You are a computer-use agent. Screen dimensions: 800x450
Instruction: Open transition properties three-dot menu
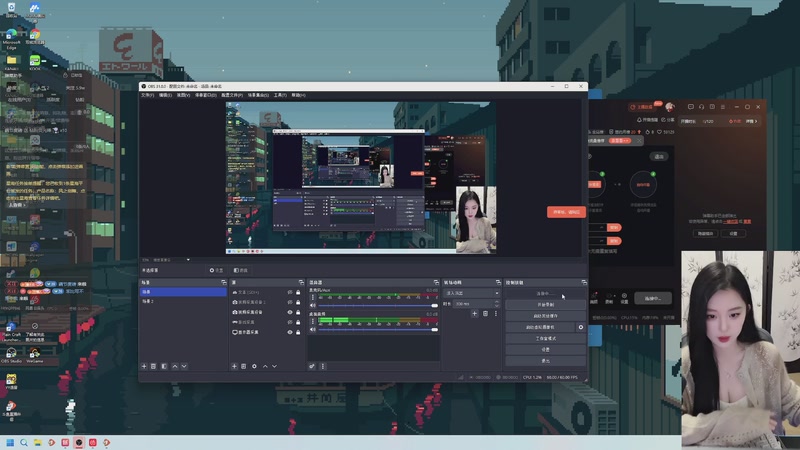(x=495, y=314)
